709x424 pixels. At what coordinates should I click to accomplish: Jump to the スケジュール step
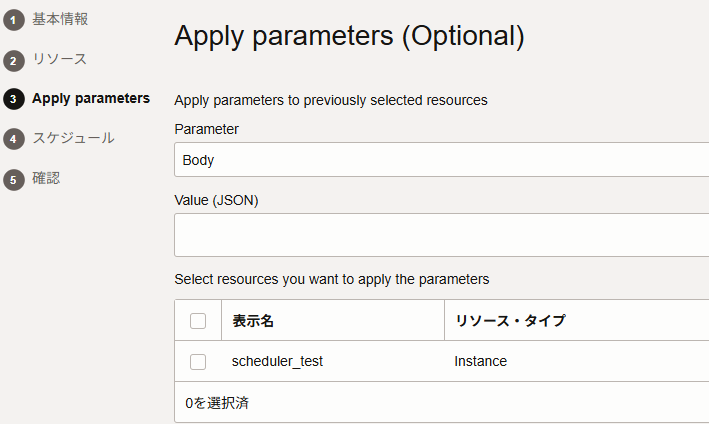(x=73, y=138)
